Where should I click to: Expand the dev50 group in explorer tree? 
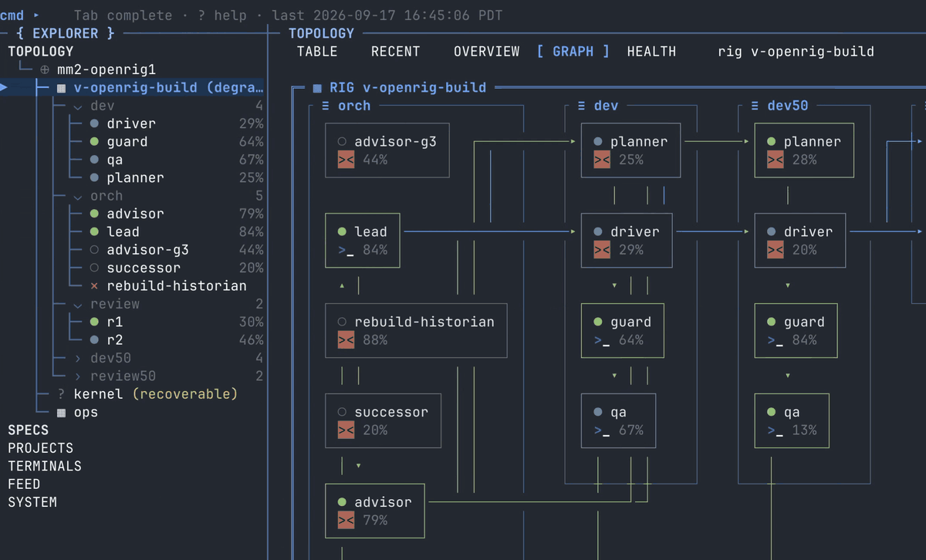pyautogui.click(x=77, y=359)
